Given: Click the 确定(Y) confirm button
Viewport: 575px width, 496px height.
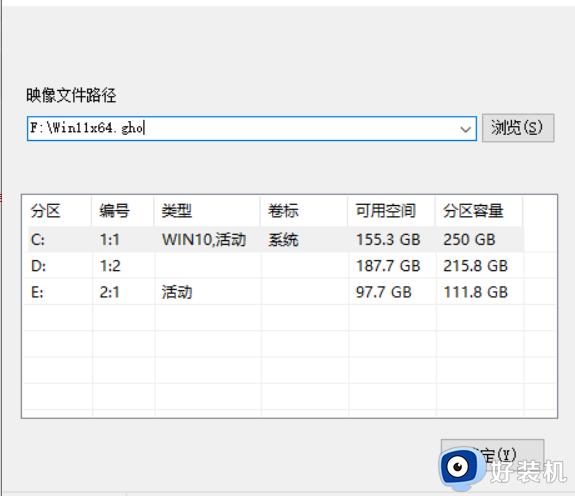Looking at the screenshot, I should (492, 455).
